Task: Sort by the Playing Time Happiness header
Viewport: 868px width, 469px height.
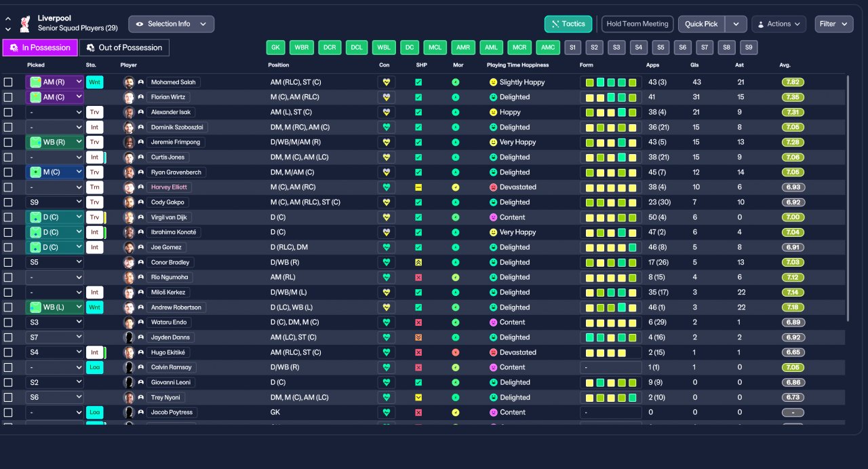Action: 517,65
